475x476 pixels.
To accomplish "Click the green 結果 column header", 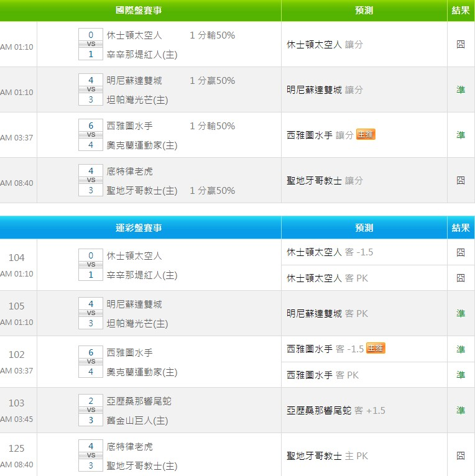I will 461,11.
